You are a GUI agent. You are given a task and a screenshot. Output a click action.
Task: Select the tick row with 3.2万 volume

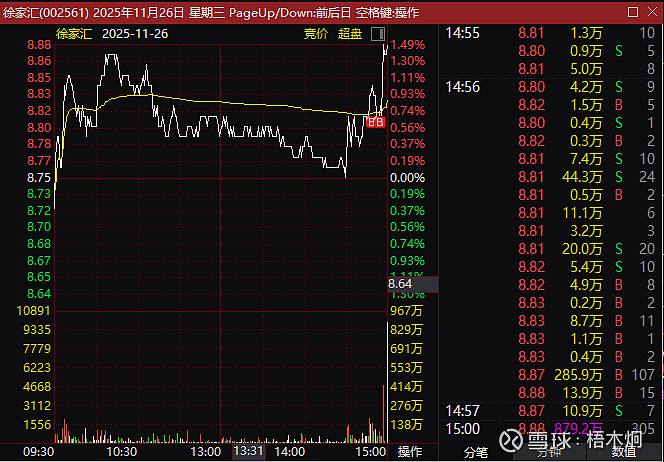click(551, 231)
